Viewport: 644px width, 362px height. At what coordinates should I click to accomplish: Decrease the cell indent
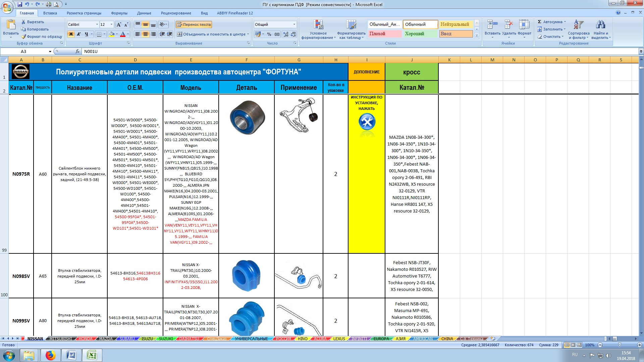click(x=162, y=34)
